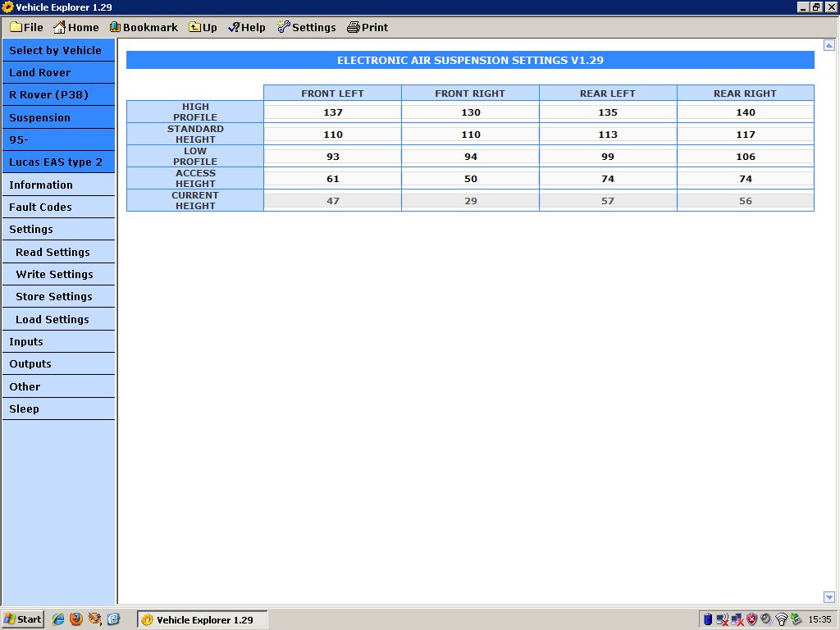This screenshot has height=630, width=840.
Task: Click the Bookmark toolbar button
Action: (x=144, y=27)
